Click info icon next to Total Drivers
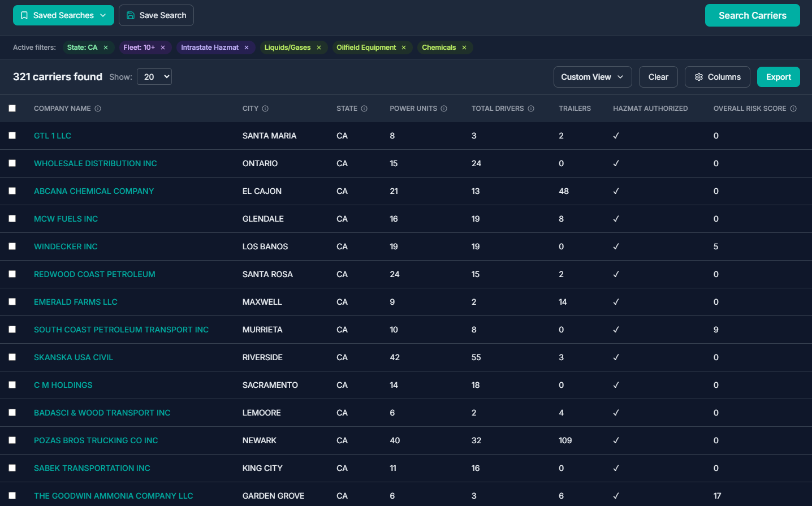 [x=531, y=109]
